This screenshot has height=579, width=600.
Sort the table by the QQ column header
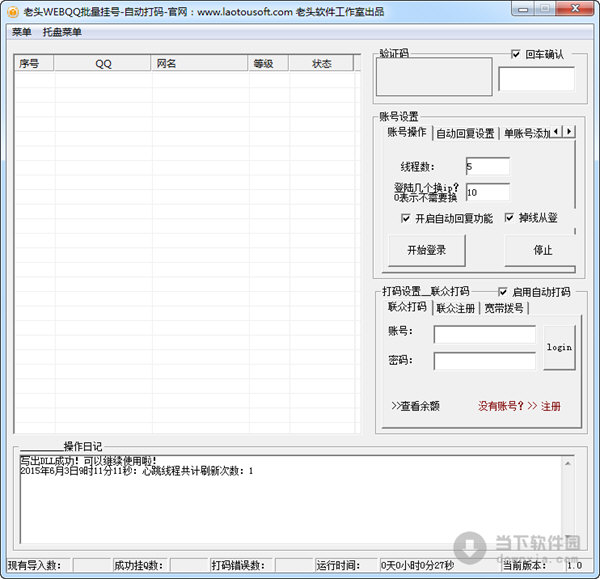tap(103, 63)
